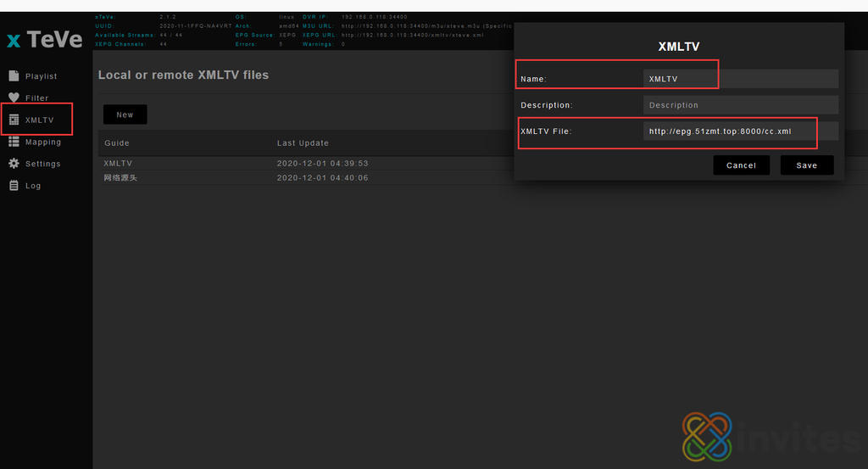Click the Guide column header
This screenshot has height=469, width=868.
[x=117, y=142]
